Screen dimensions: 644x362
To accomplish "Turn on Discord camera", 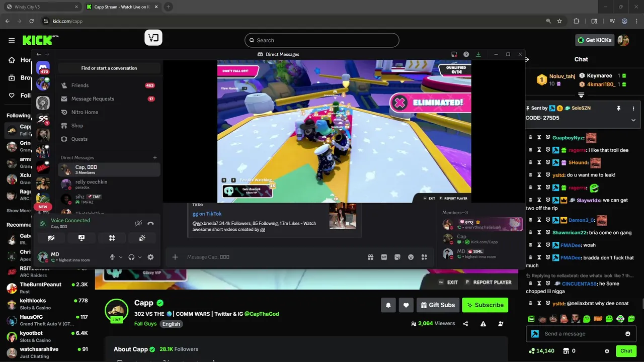I will pyautogui.click(x=51, y=238).
